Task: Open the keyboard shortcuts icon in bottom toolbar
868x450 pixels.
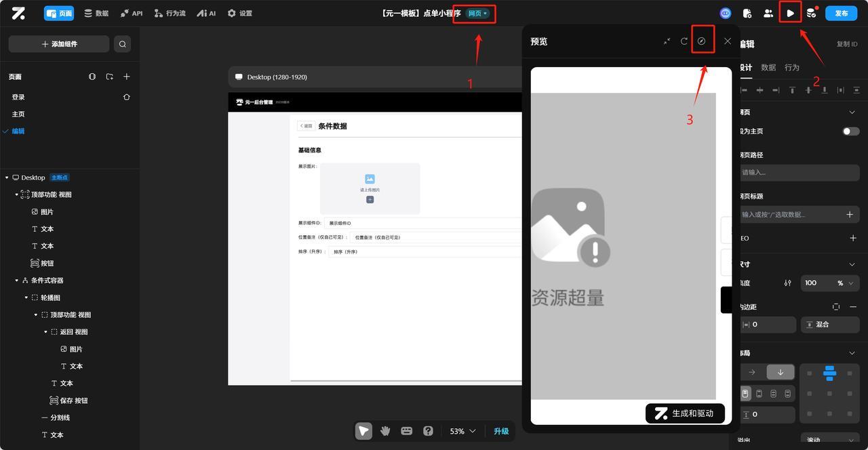Action: [407, 431]
